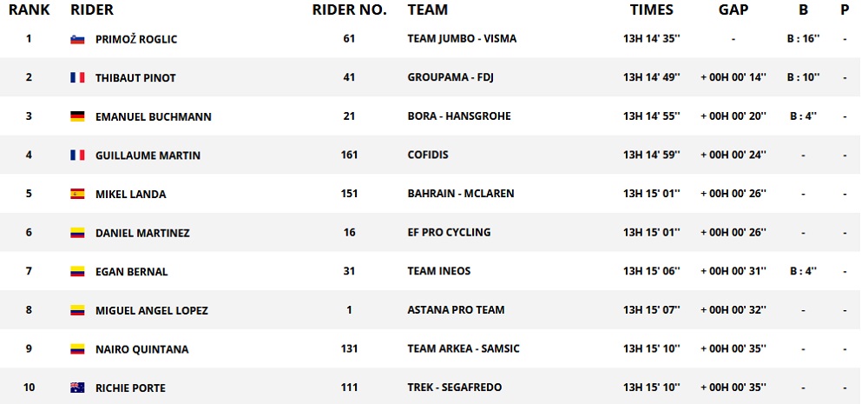Click the RIDER NO. column header
This screenshot has width=868, height=404.
[349, 10]
